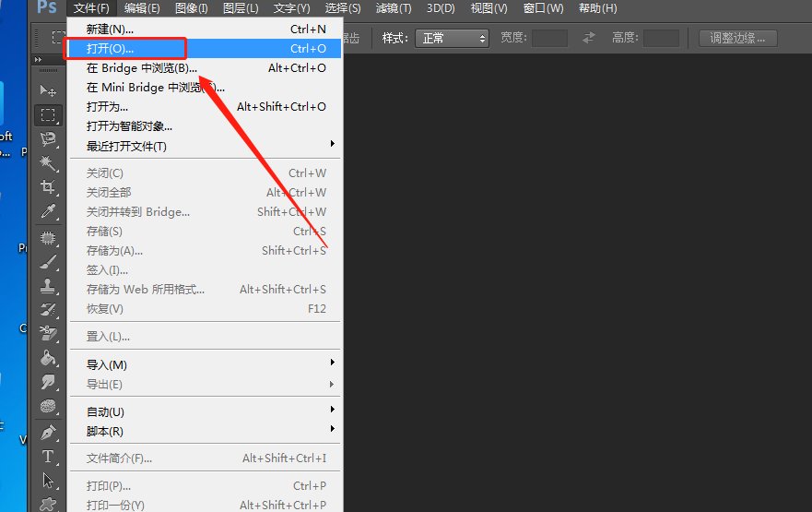Select the Smudge tool
Viewport: 812px width, 512px height.
[48, 382]
